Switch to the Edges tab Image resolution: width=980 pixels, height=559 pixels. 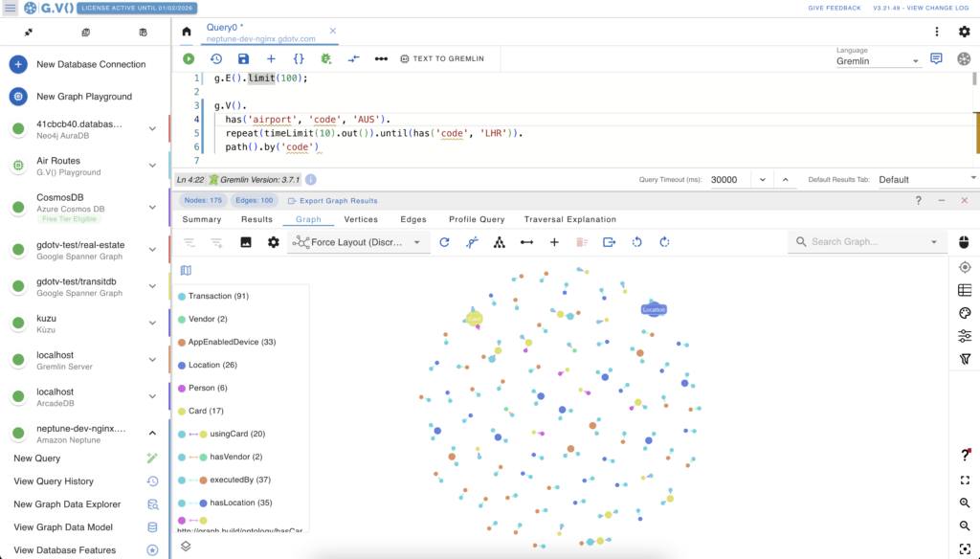click(x=413, y=219)
